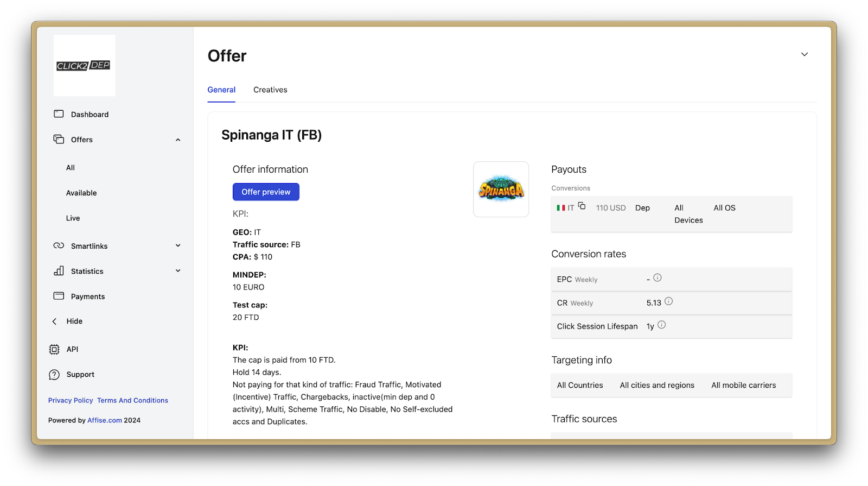Click the Dep goal text in payouts
The image size is (868, 486).
(642, 208)
